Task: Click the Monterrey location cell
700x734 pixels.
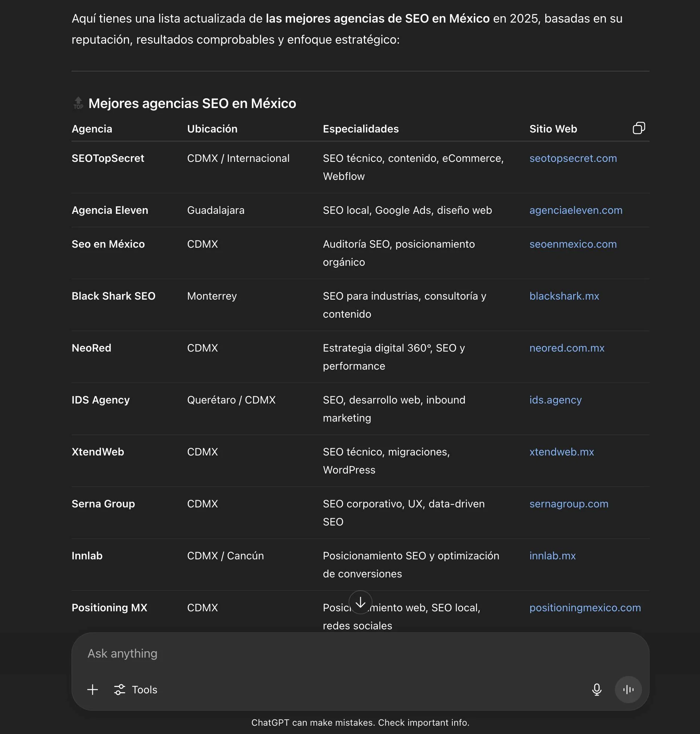Action: 212,296
